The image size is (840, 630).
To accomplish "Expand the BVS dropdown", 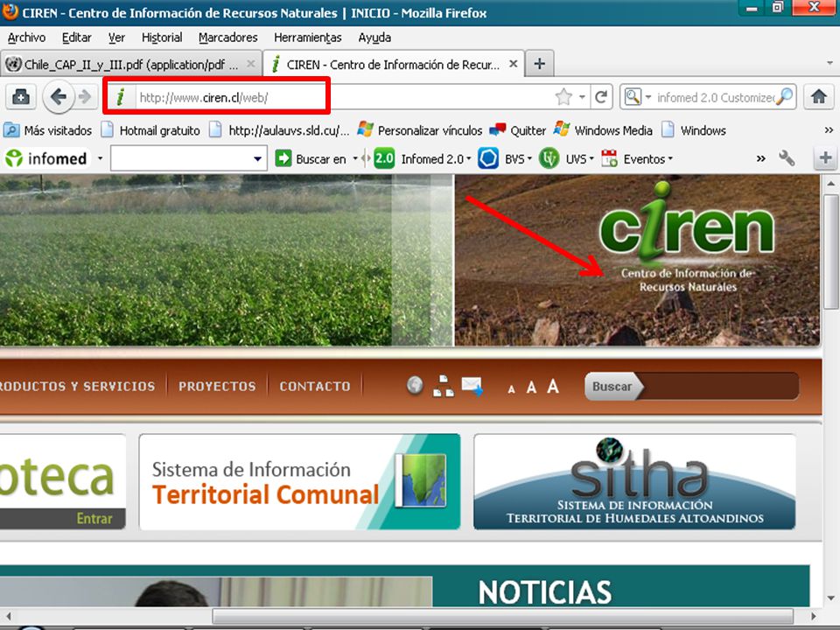I will coord(529,158).
